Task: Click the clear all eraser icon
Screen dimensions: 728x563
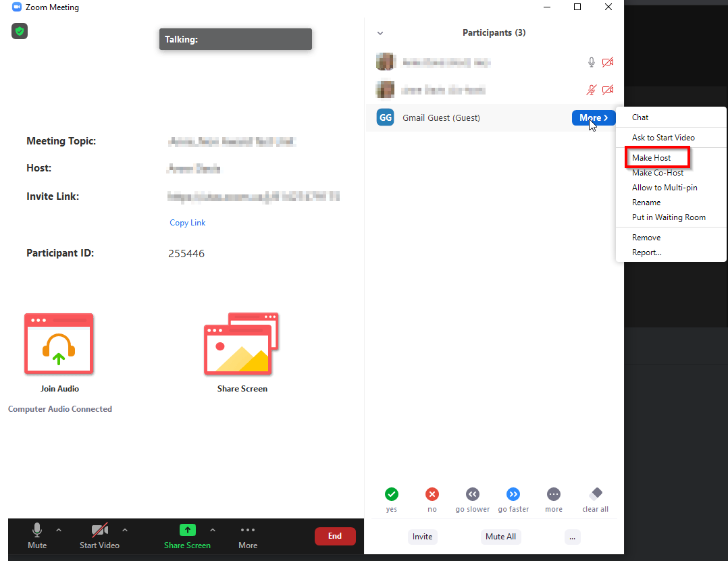Action: (x=596, y=493)
